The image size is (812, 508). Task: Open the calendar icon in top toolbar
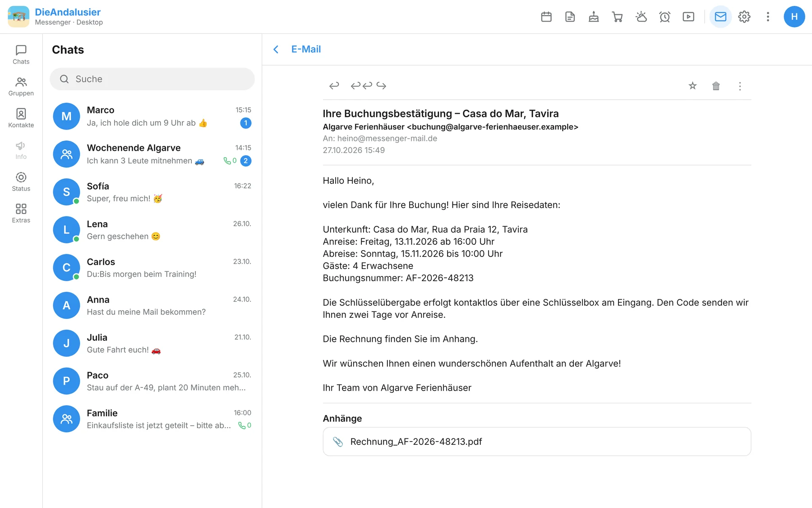click(x=546, y=17)
